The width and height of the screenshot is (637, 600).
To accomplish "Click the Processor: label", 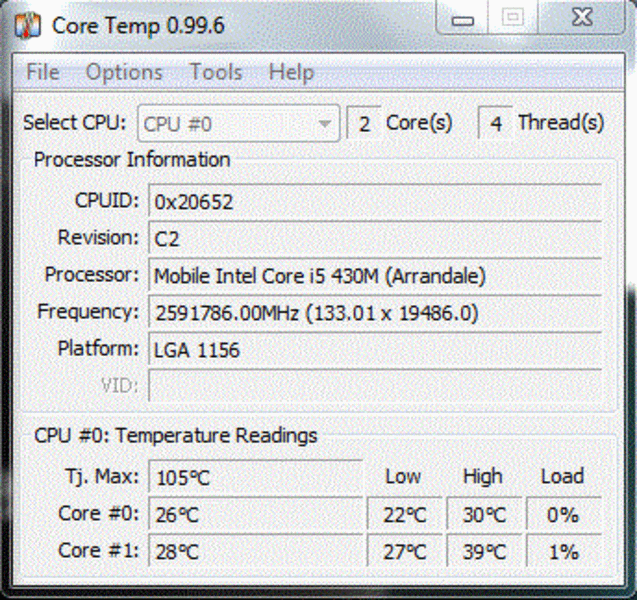I will click(x=92, y=275).
